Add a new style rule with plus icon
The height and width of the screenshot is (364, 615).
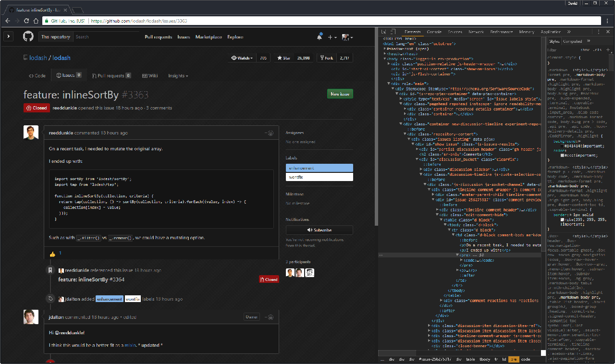click(608, 49)
